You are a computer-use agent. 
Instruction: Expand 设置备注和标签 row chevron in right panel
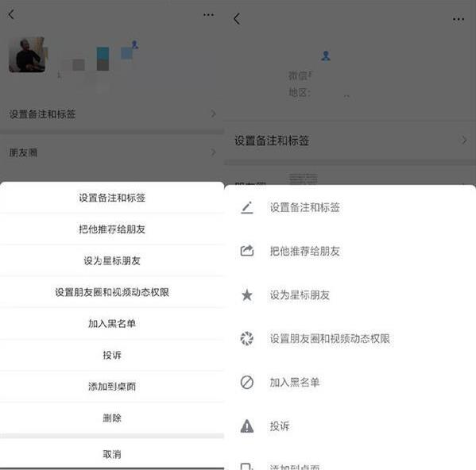464,140
